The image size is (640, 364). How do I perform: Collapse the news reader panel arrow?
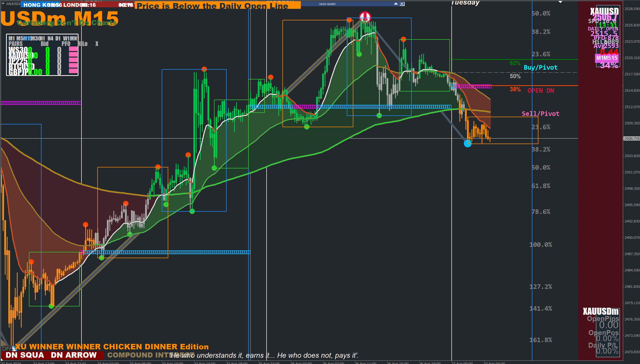(396, 4)
